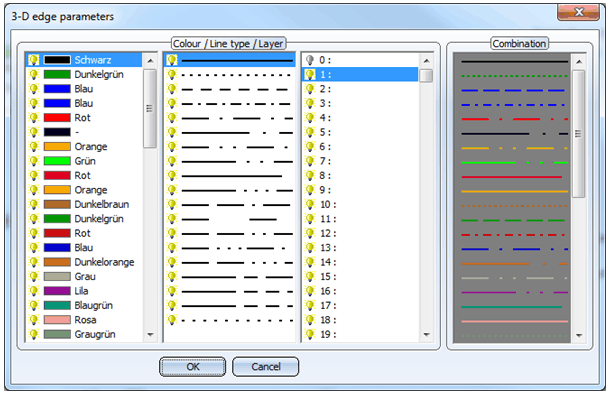Select layer 5 in the layer list
Image resolution: width=610 pixels, height=395 pixels.
(360, 132)
